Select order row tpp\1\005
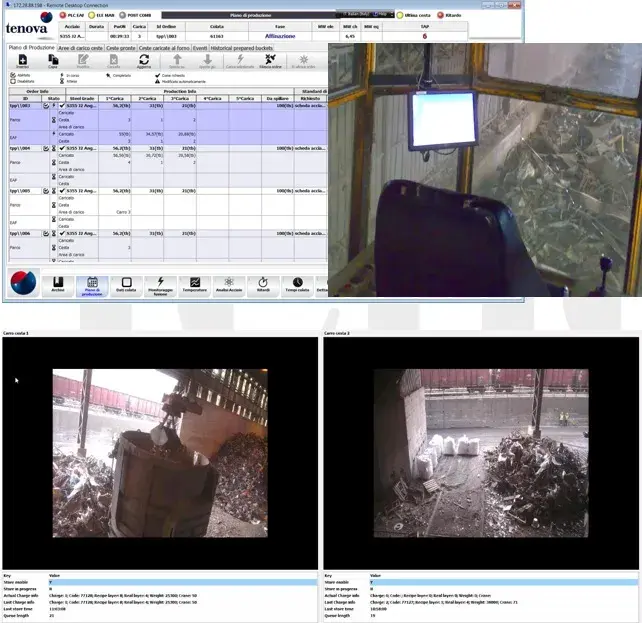The height and width of the screenshot is (623, 642). (168, 191)
